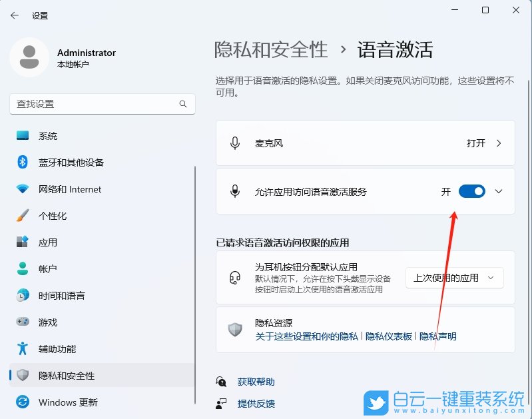Click the 系统 monitor icon
The image size is (532, 419).
(x=23, y=135)
